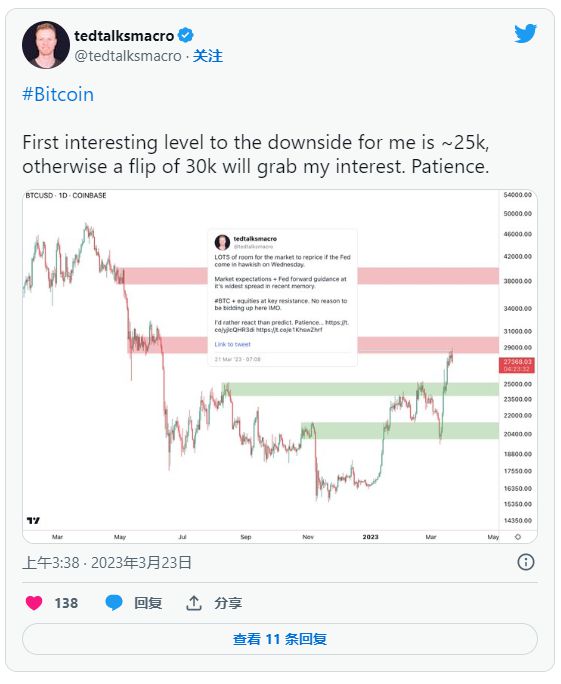Click 回复 reply label

[148, 603]
